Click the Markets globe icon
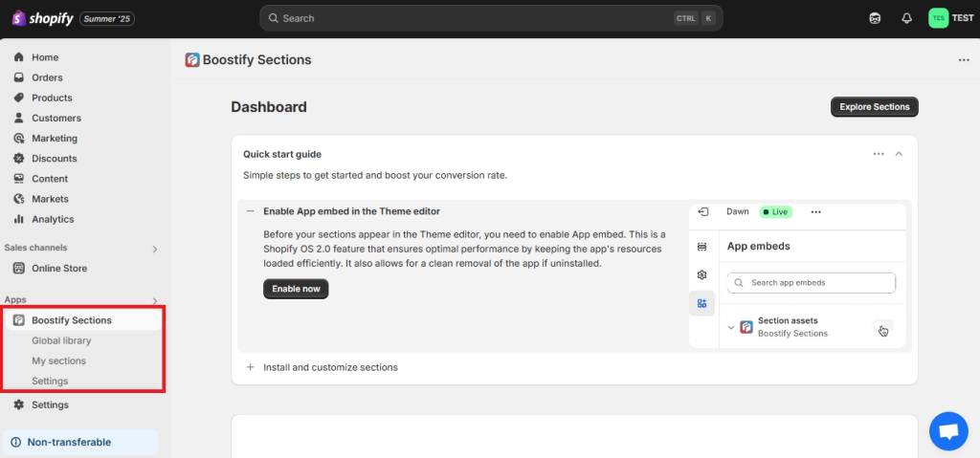Screen dimensions: 980x458 [19, 199]
